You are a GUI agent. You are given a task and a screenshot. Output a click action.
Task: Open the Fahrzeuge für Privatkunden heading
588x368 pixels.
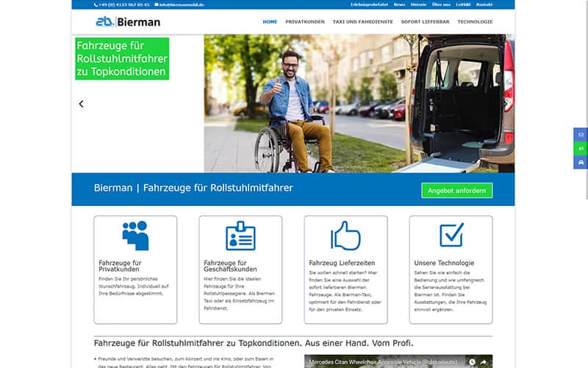[120, 266]
